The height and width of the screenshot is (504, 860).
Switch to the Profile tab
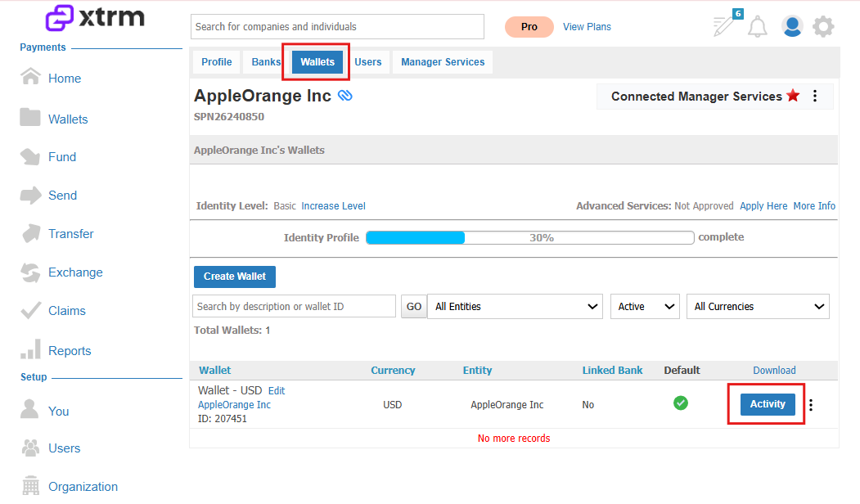217,62
